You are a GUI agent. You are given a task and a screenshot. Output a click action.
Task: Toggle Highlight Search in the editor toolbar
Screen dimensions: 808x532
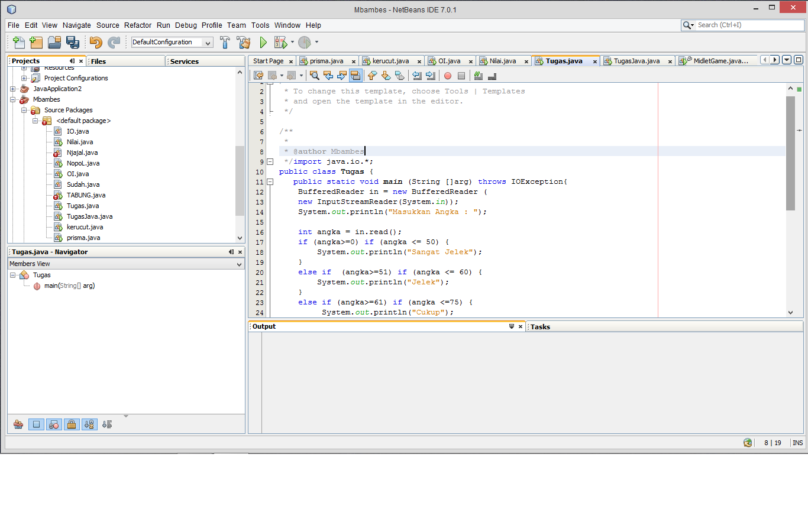tap(355, 75)
